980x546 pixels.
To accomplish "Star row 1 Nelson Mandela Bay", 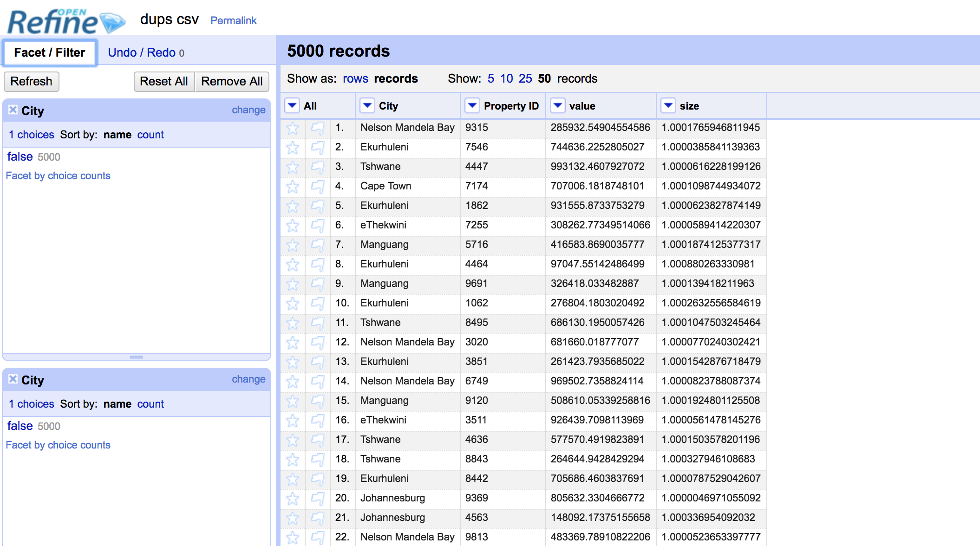I will click(x=293, y=128).
